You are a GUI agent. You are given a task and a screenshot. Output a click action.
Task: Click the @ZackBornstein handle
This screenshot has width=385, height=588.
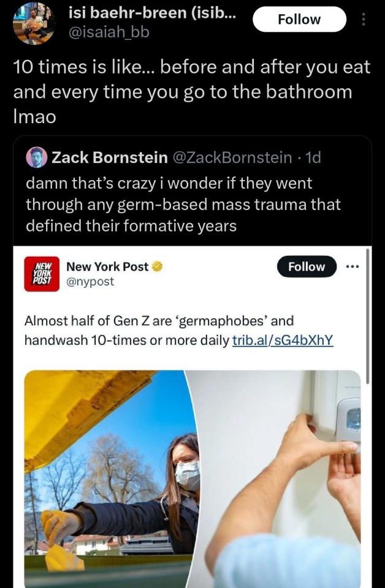[233, 158]
